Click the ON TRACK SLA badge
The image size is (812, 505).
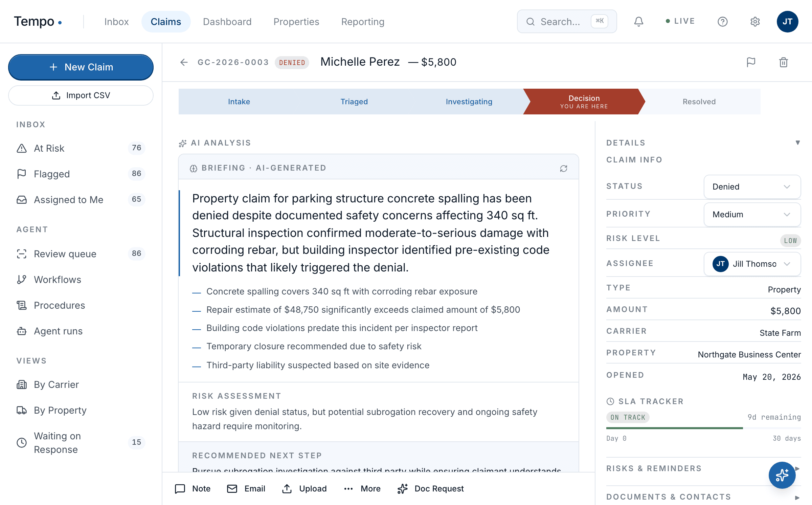628,417
